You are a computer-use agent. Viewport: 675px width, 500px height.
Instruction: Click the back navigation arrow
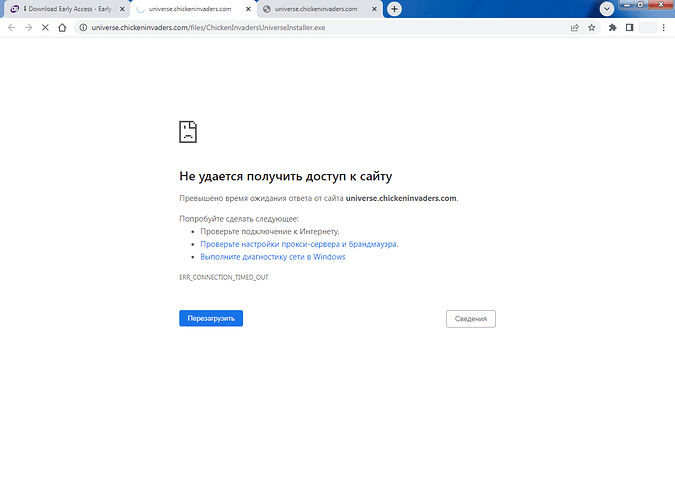11,27
